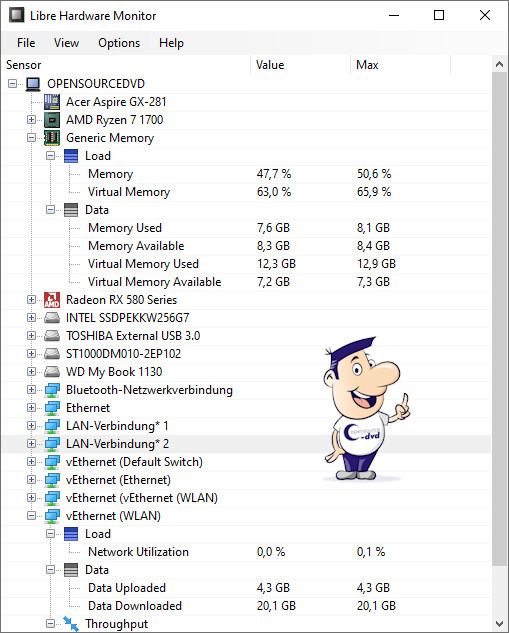Screen dimensions: 509x633
Task: Click the AMD Ryzen 7 1700 CPU icon
Action: pos(52,120)
